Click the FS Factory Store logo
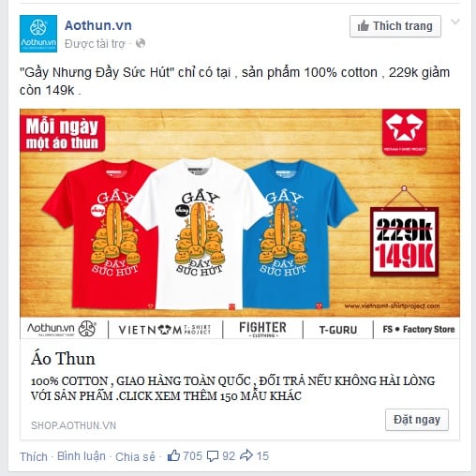 (x=419, y=329)
